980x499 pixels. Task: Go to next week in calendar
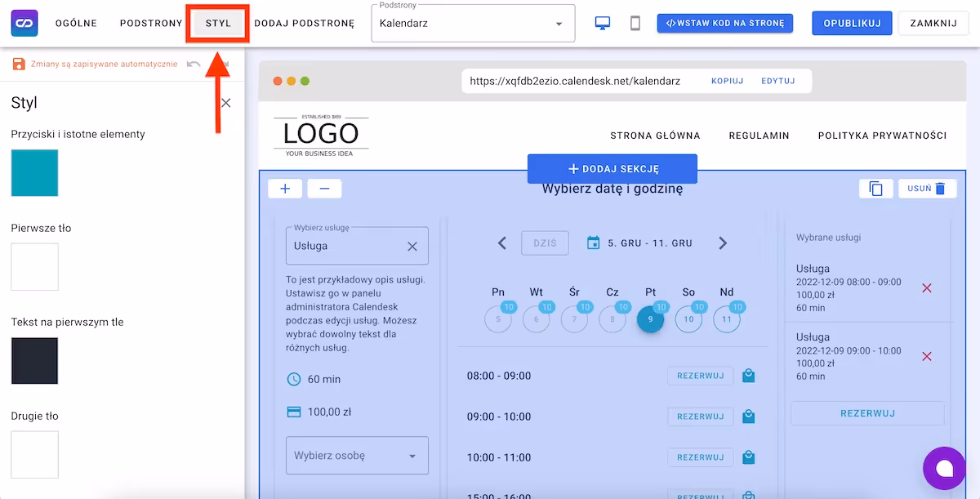pyautogui.click(x=722, y=243)
